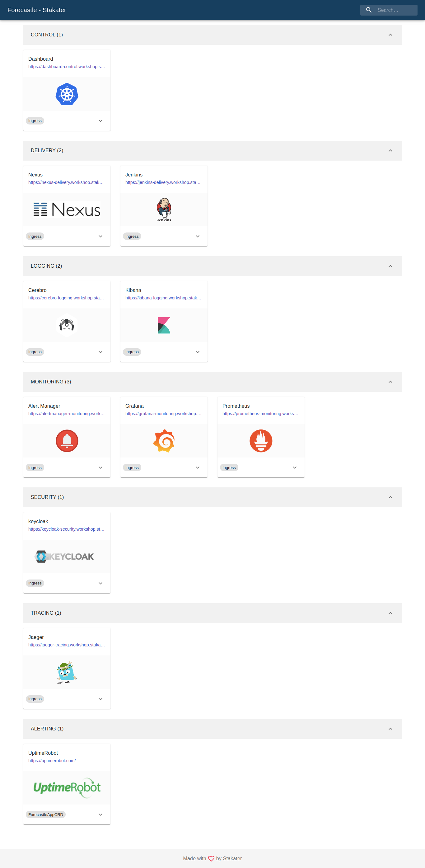Click the Keycloak logo image
The height and width of the screenshot is (868, 425).
[x=64, y=556]
